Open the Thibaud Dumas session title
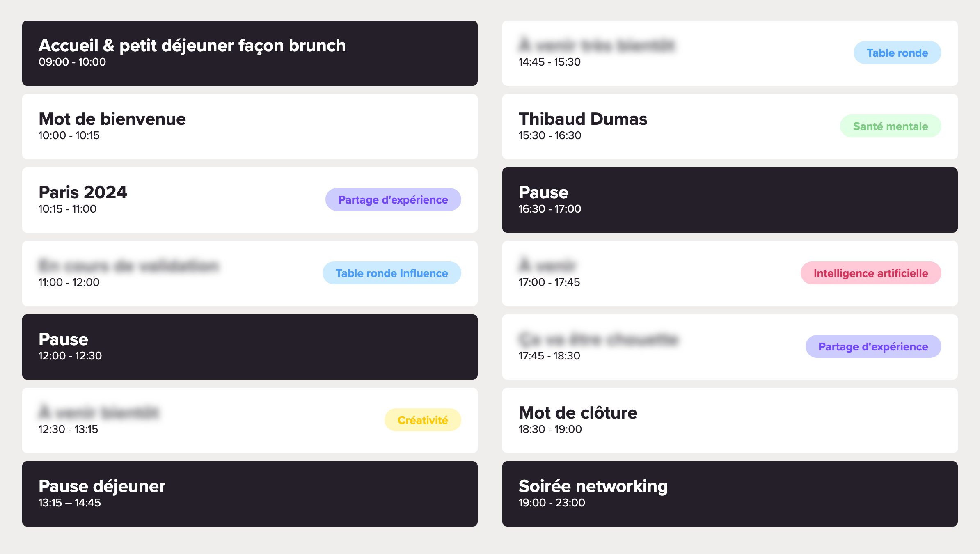Viewport: 980px width, 554px height. click(583, 119)
